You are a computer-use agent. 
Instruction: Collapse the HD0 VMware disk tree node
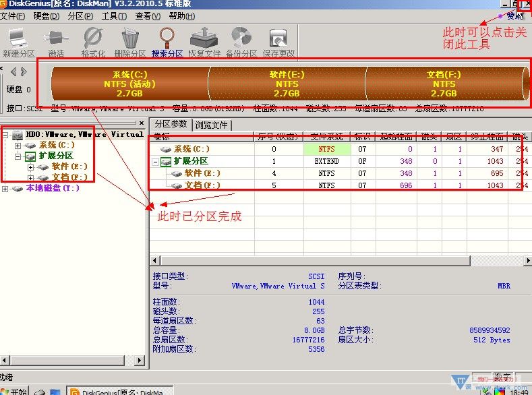pos(5,135)
